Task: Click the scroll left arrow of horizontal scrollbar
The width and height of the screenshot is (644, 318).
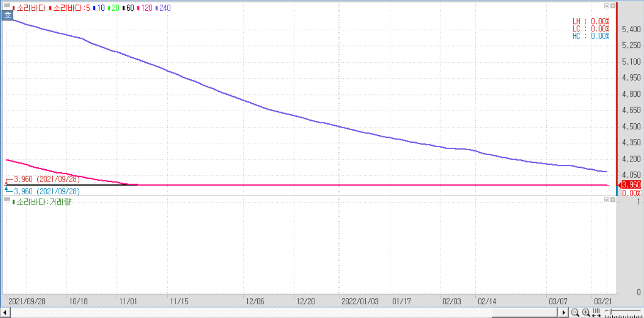Action: pos(5,312)
